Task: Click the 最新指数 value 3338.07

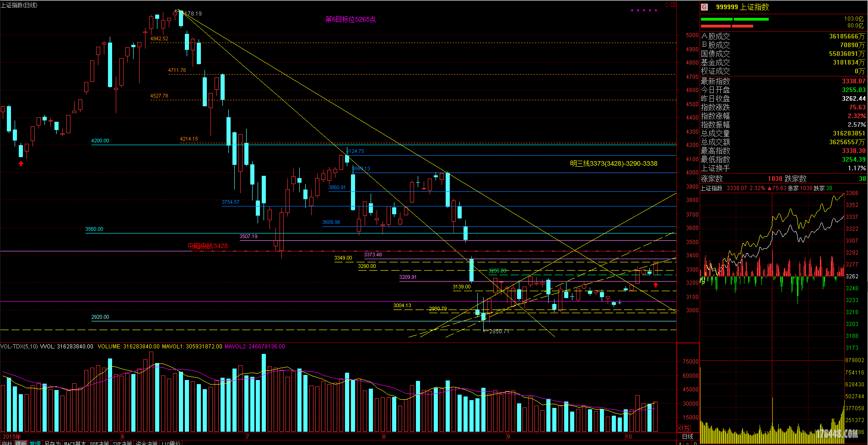Action: (854, 81)
